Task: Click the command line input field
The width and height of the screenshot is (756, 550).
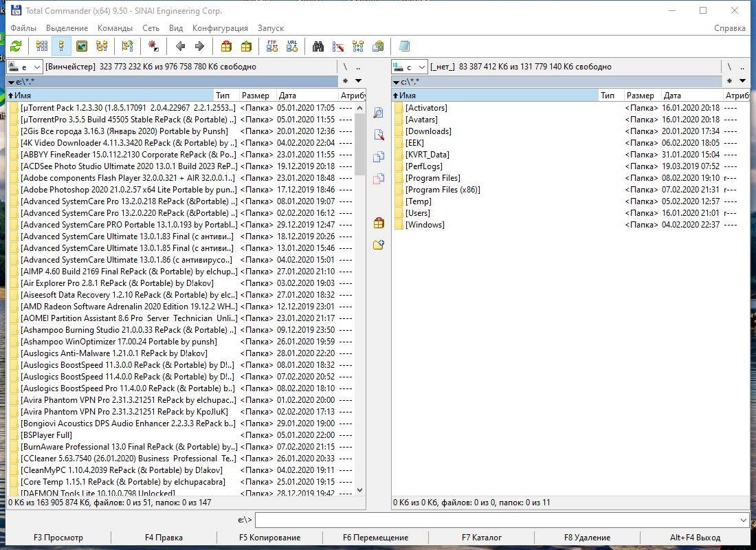Action: (x=497, y=520)
